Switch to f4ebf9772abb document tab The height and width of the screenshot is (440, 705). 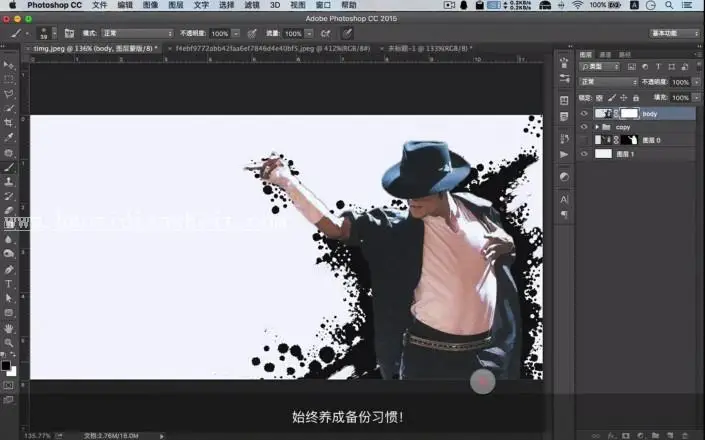[273, 48]
